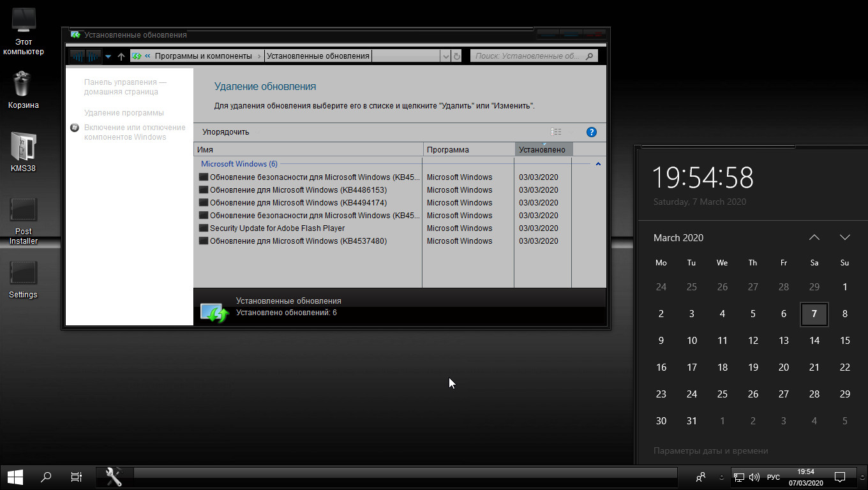Click the help question mark icon

click(x=591, y=132)
